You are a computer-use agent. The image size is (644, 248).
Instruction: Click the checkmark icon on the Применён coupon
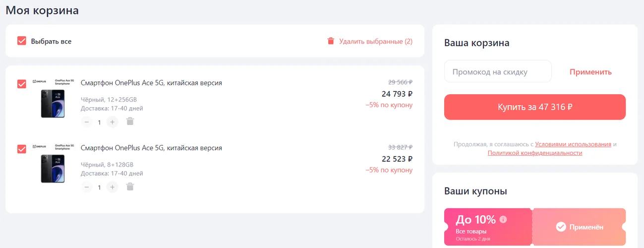click(x=561, y=227)
